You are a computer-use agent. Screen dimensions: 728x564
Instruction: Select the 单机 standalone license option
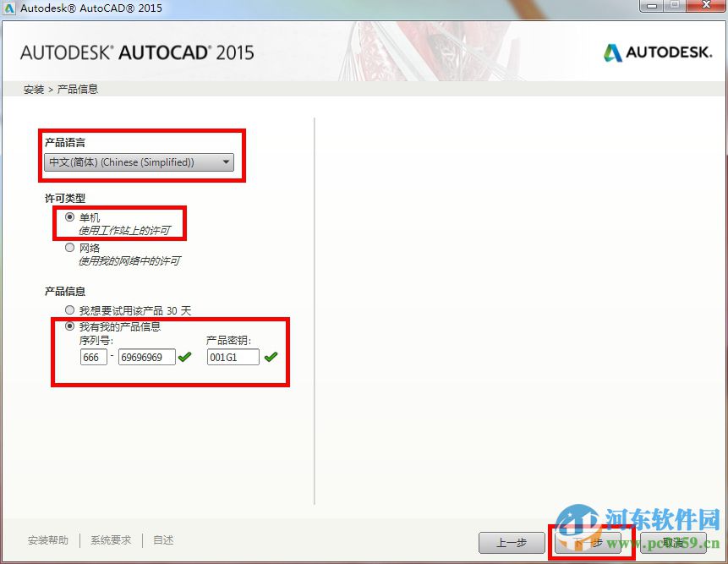coord(69,216)
